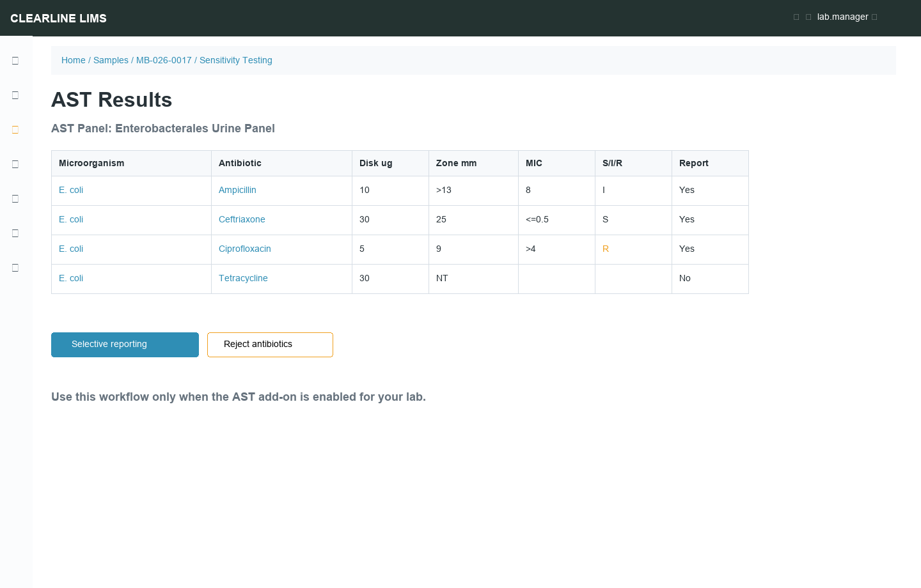The height and width of the screenshot is (588, 921).
Task: Open the Ceftriaxone antibiotic link
Action: point(242,219)
